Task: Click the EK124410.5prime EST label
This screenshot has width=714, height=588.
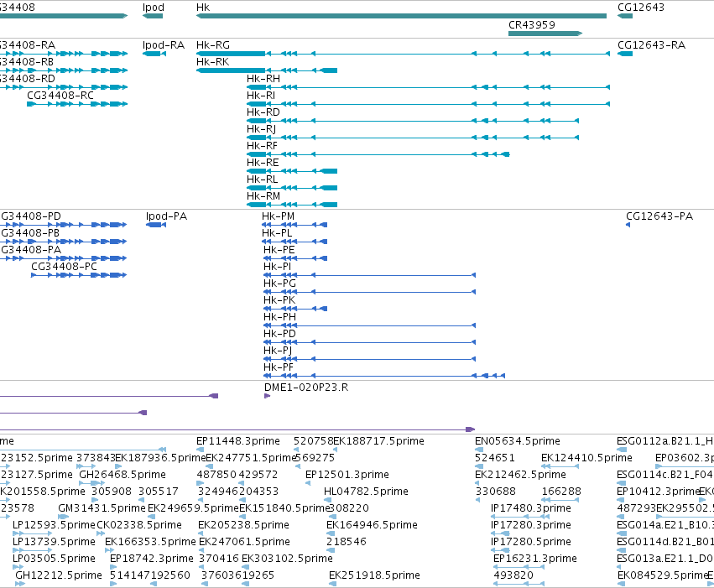Action: coord(587,458)
